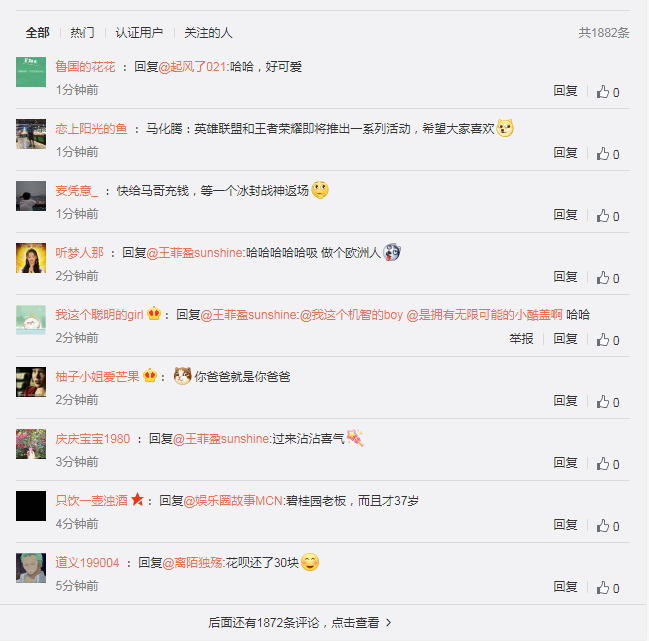Like 只饮一壶浊酒's comment
649x641 pixels.
click(x=608, y=526)
